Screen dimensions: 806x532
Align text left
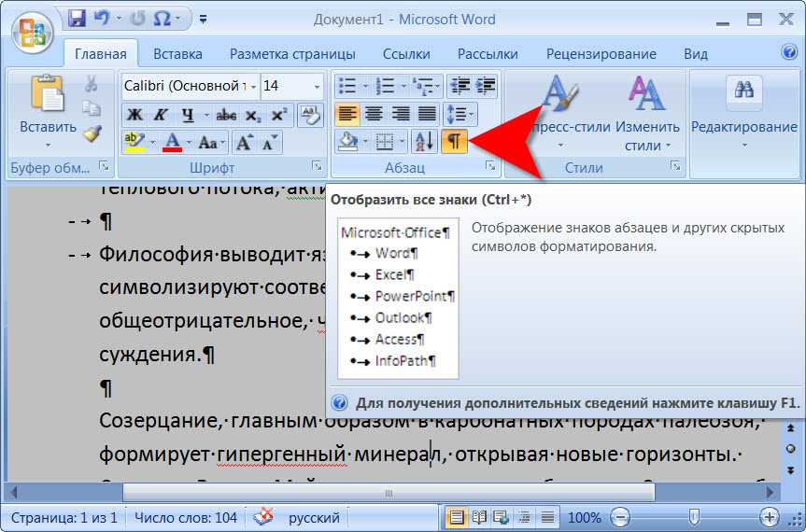(347, 114)
